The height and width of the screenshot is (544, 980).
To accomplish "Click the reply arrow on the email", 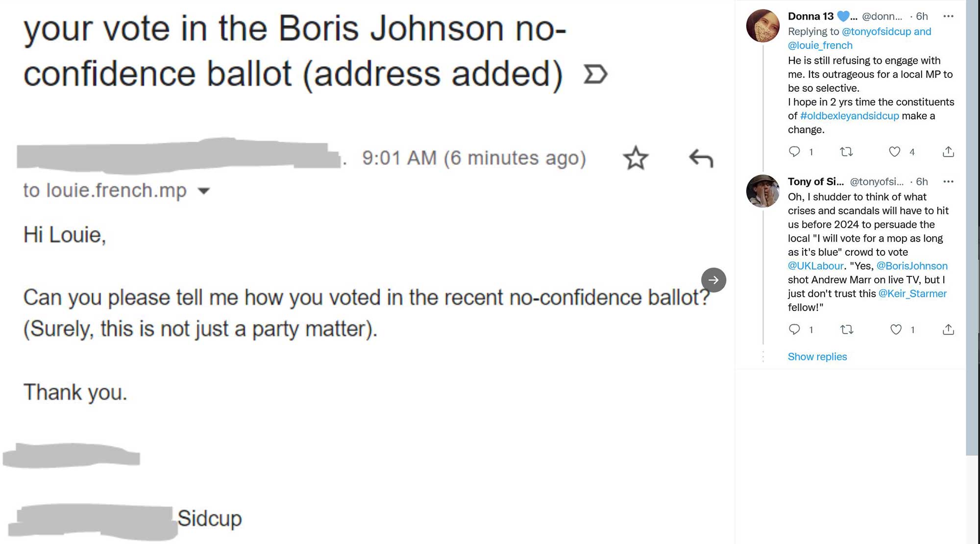I will (x=701, y=158).
